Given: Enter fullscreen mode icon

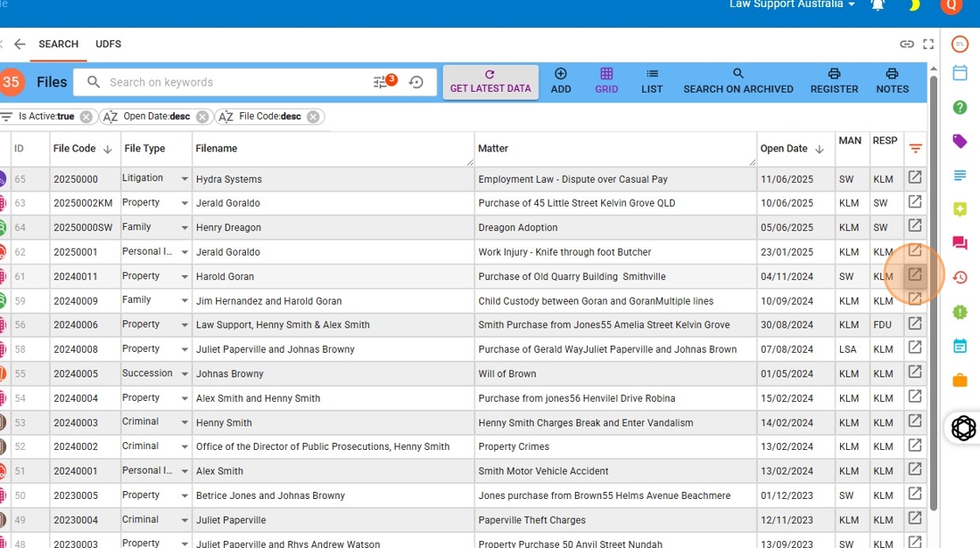Looking at the screenshot, I should point(928,44).
